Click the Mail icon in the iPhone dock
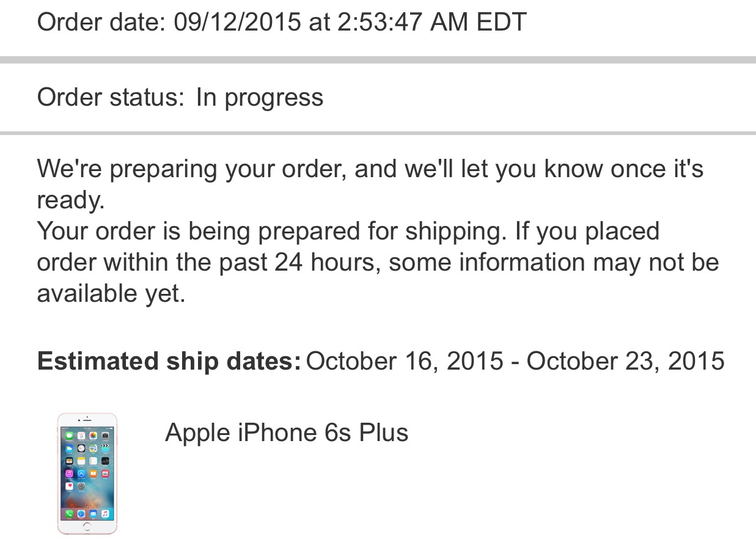This screenshot has height=559, width=756. tap(94, 514)
